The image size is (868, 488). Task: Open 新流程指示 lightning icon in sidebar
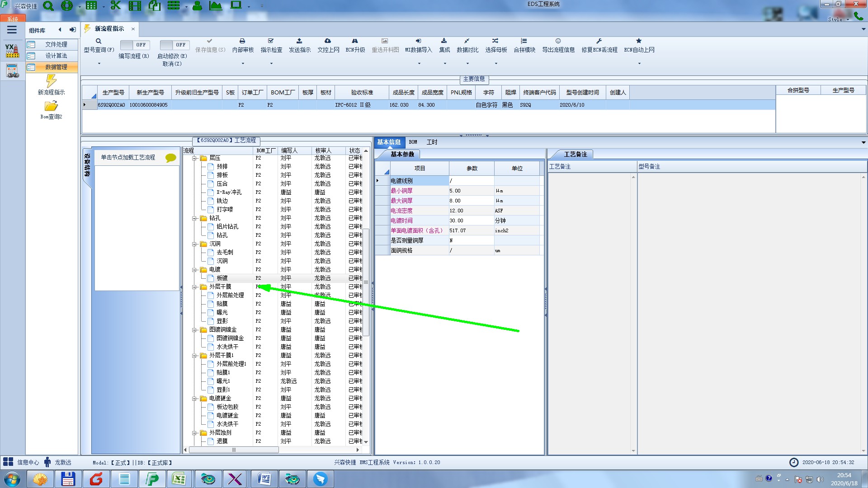pyautogui.click(x=51, y=81)
